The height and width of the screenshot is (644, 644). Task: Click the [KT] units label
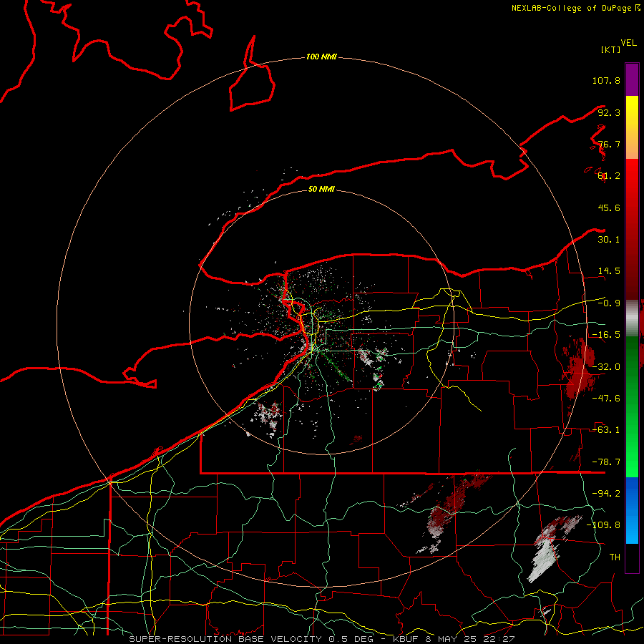coord(611,49)
